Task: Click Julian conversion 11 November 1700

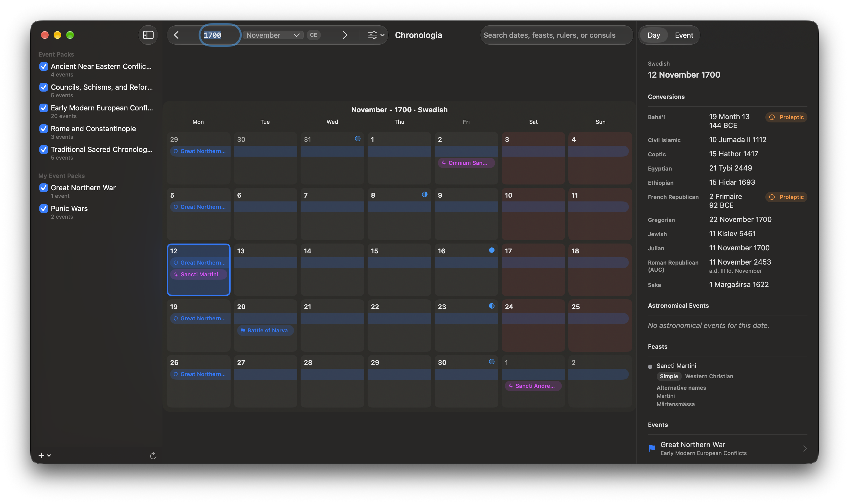Action: [x=739, y=248]
